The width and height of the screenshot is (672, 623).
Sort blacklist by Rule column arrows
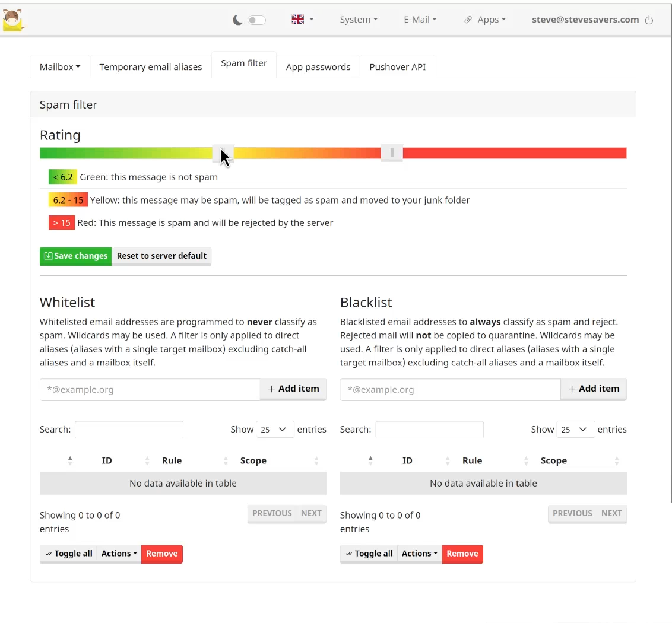[x=526, y=460]
